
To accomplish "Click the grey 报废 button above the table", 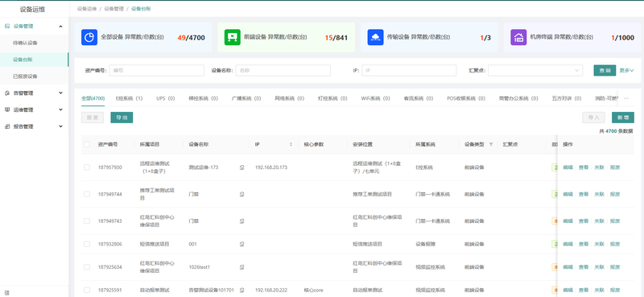I will tap(93, 118).
